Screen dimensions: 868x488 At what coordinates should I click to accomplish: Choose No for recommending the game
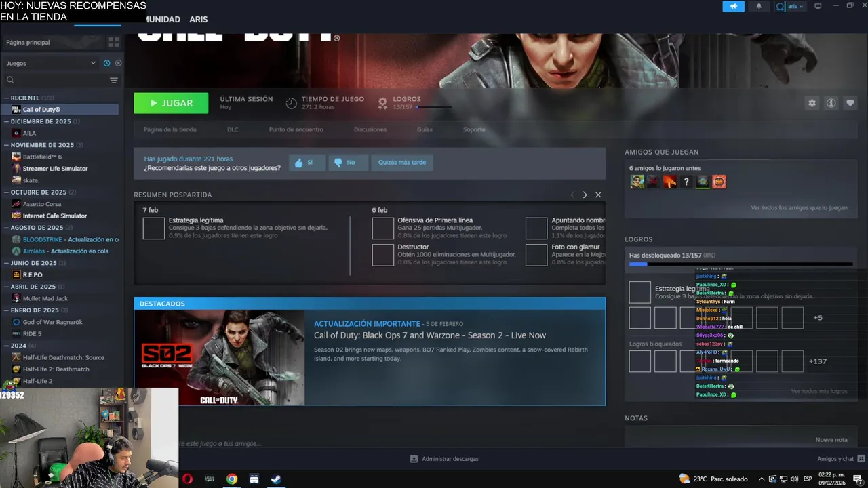coord(349,163)
